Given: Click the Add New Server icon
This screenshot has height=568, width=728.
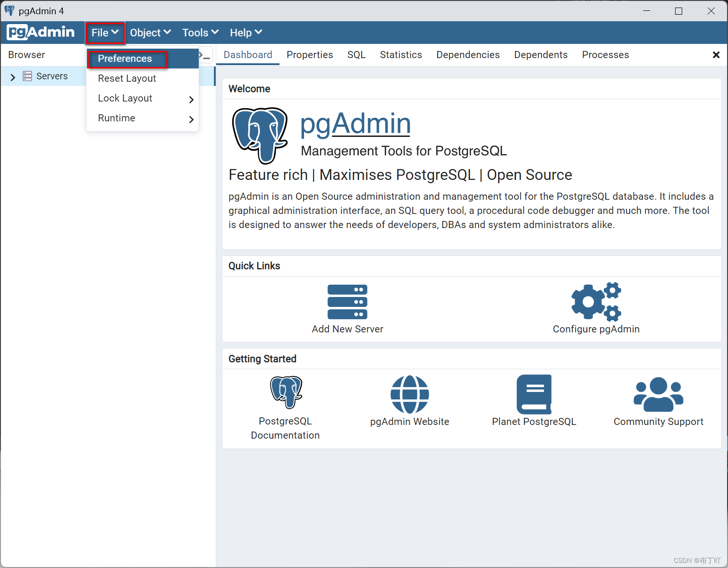Looking at the screenshot, I should [x=347, y=302].
